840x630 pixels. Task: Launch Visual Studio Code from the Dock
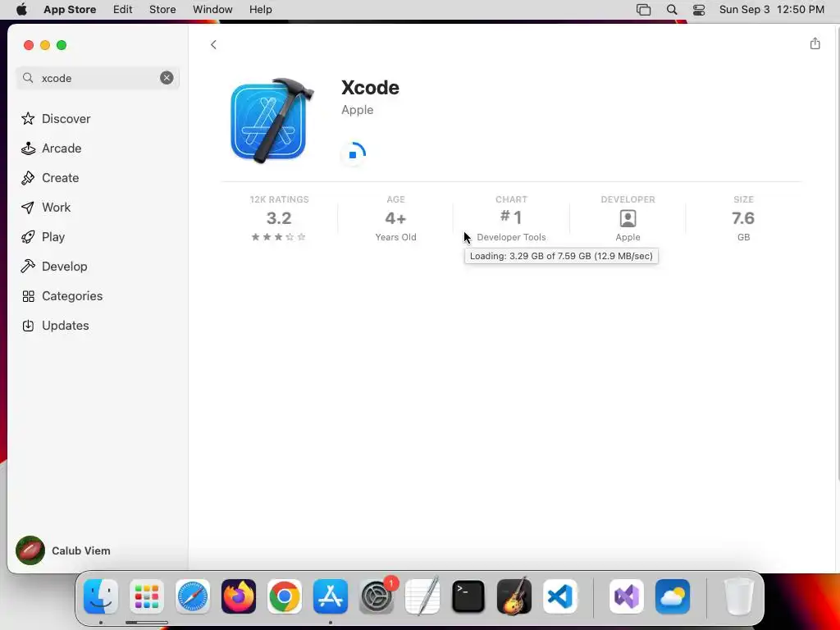559,596
